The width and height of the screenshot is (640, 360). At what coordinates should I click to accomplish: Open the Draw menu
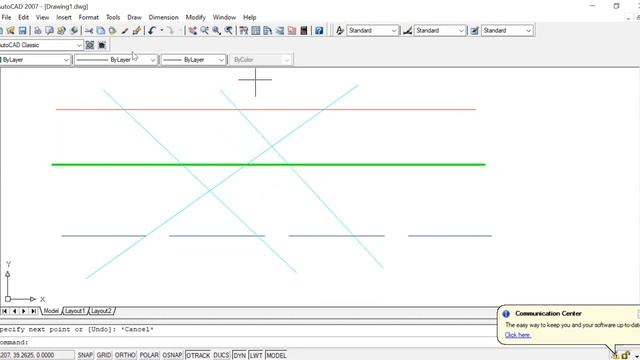pyautogui.click(x=134, y=18)
